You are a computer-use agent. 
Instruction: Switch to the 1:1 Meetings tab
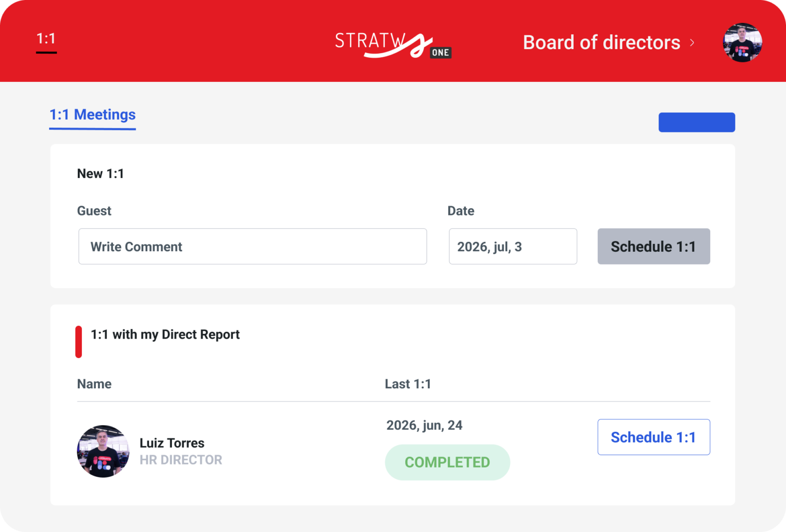tap(92, 115)
